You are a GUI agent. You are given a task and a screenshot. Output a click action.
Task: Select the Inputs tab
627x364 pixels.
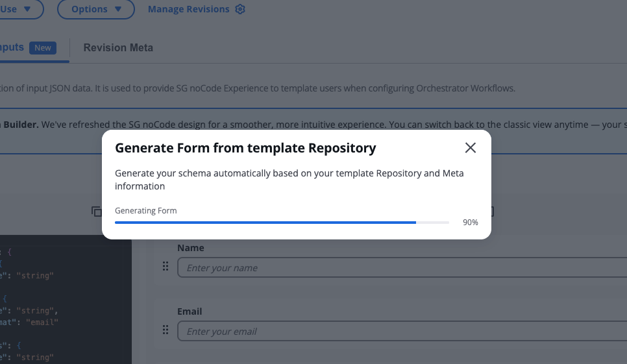click(x=12, y=47)
